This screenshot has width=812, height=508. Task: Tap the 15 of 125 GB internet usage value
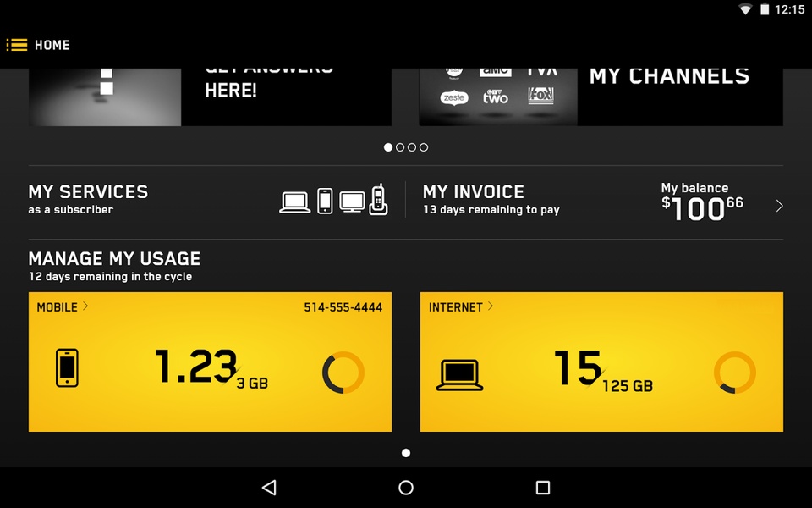(603, 370)
